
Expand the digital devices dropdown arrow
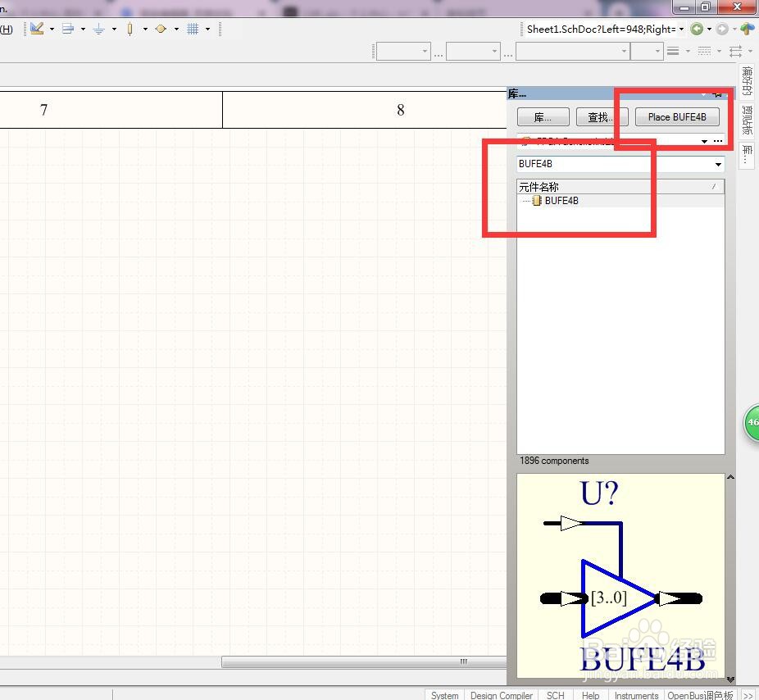pos(145,30)
